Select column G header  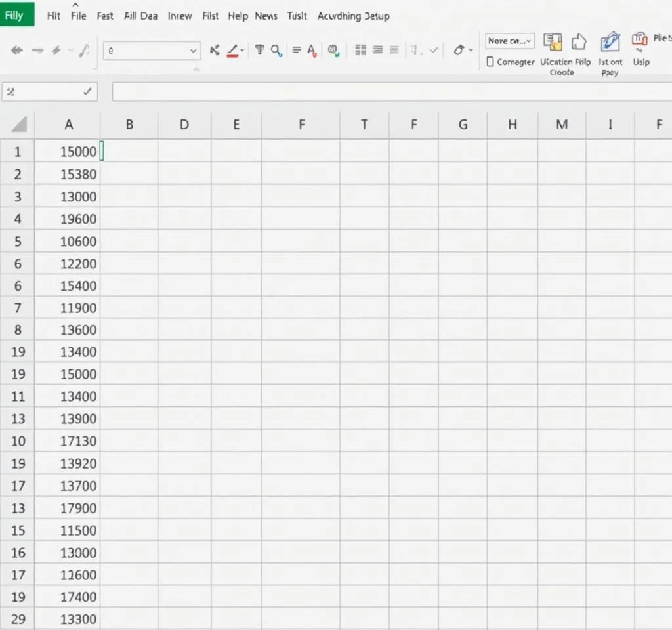pos(463,124)
